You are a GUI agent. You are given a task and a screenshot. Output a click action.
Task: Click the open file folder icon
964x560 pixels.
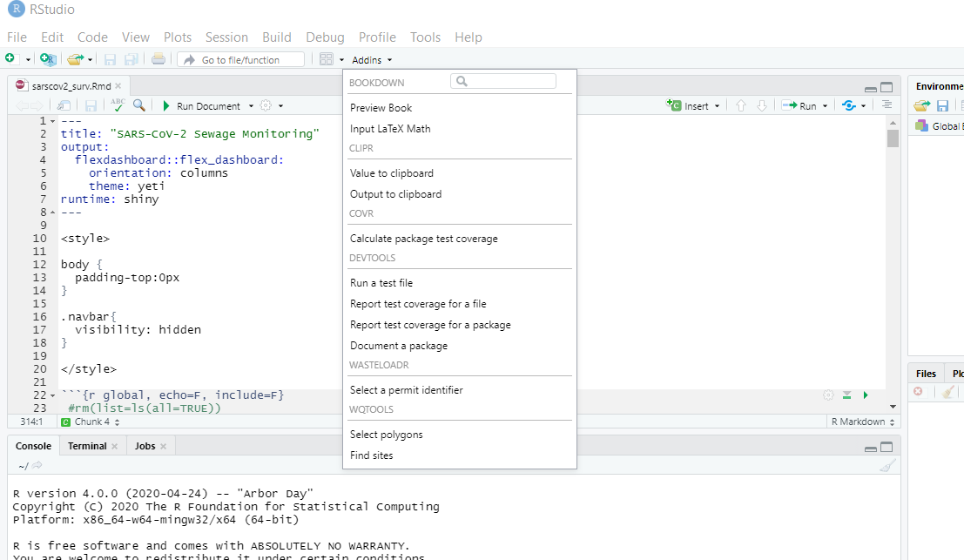76,59
